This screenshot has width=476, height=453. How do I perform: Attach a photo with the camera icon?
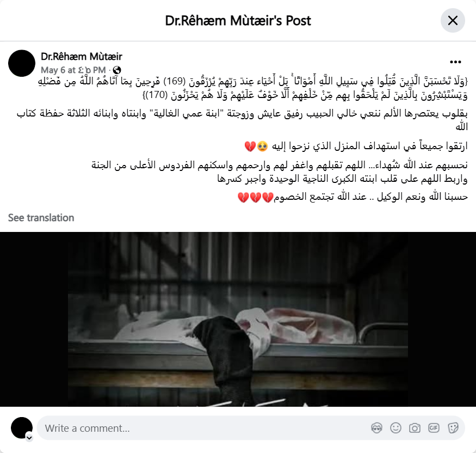click(x=415, y=428)
